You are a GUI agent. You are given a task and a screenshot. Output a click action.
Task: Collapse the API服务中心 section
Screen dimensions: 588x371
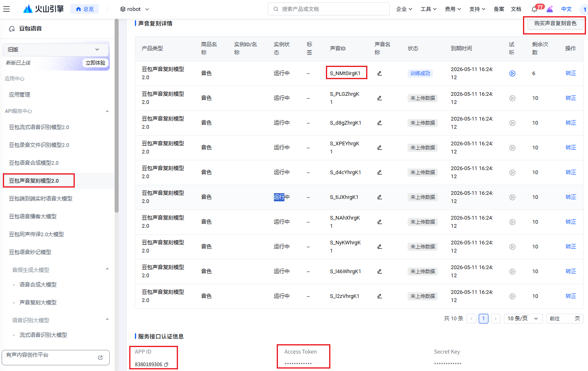pyautogui.click(x=107, y=111)
